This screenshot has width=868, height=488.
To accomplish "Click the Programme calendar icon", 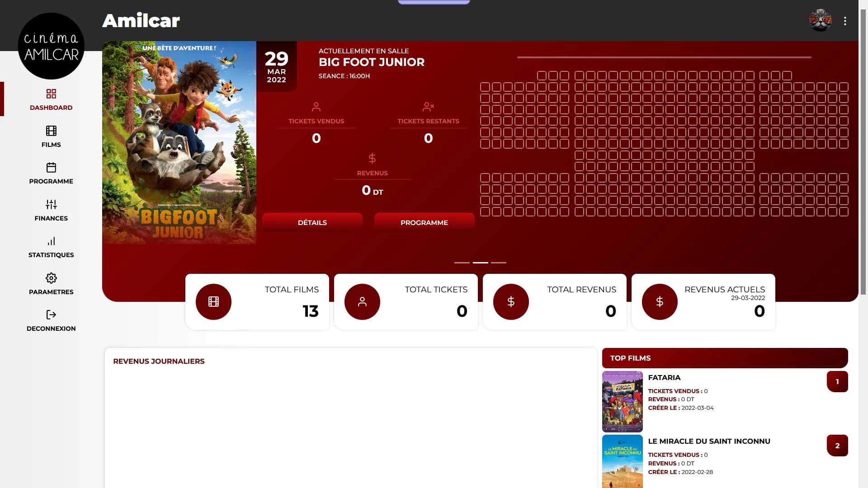I will tap(51, 167).
